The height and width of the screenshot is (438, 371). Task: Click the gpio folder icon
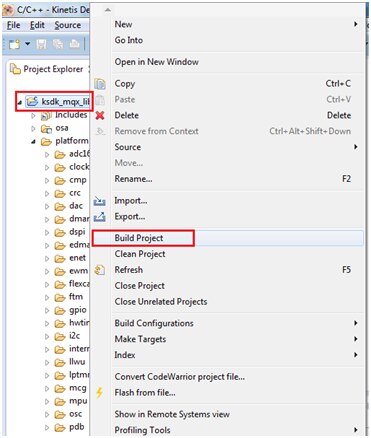(x=60, y=311)
